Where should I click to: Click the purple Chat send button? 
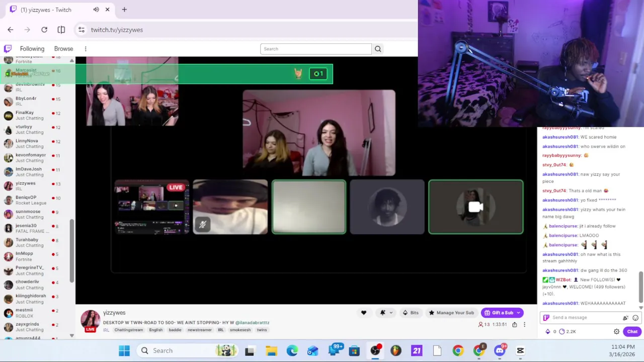632,331
